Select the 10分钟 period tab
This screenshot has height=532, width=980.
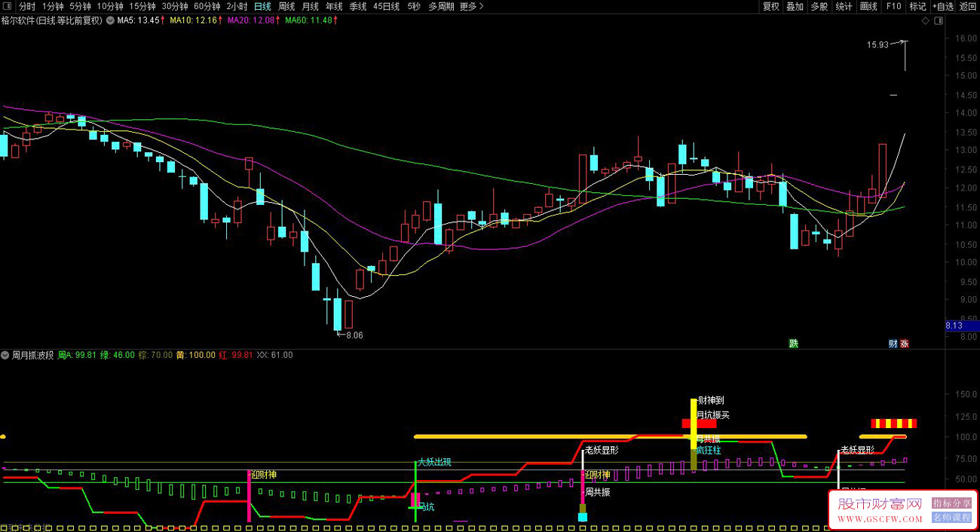[x=110, y=6]
